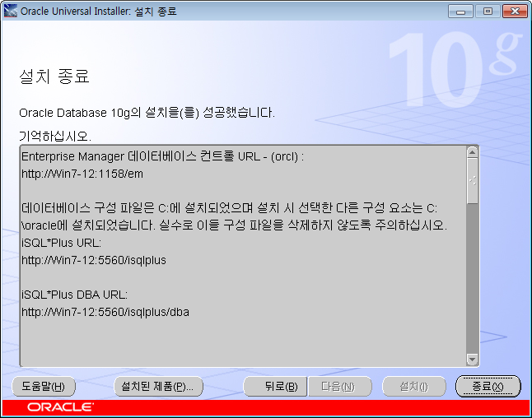Exit the installer with 종료(X) button

click(x=488, y=386)
